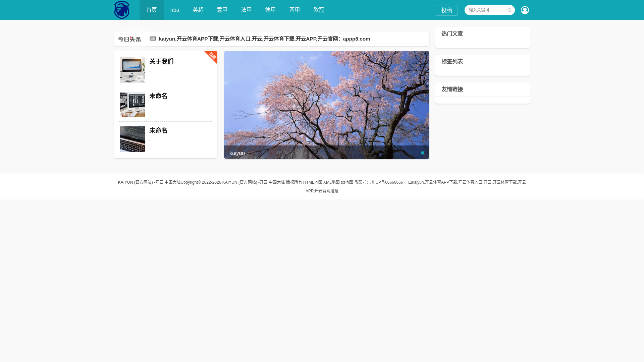Viewport: 644px width, 362px height.
Task: Select the carousel's teal slide indicator dot
Action: (423, 153)
